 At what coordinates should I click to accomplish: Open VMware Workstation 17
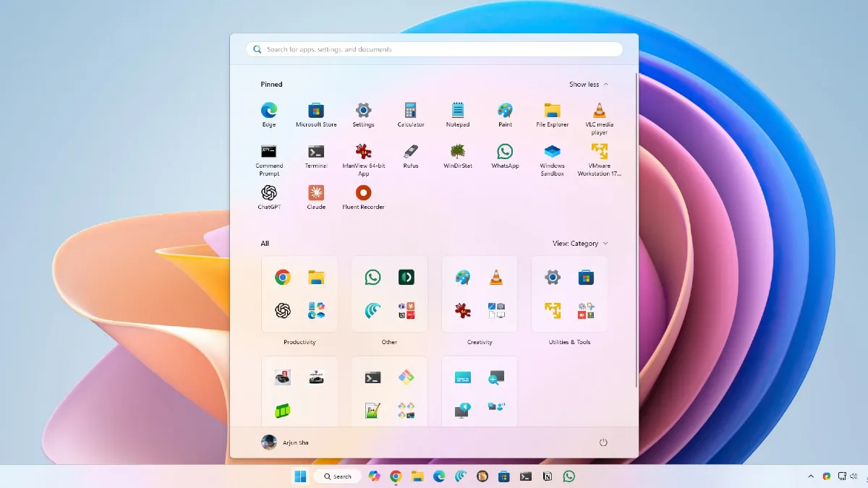pos(599,154)
